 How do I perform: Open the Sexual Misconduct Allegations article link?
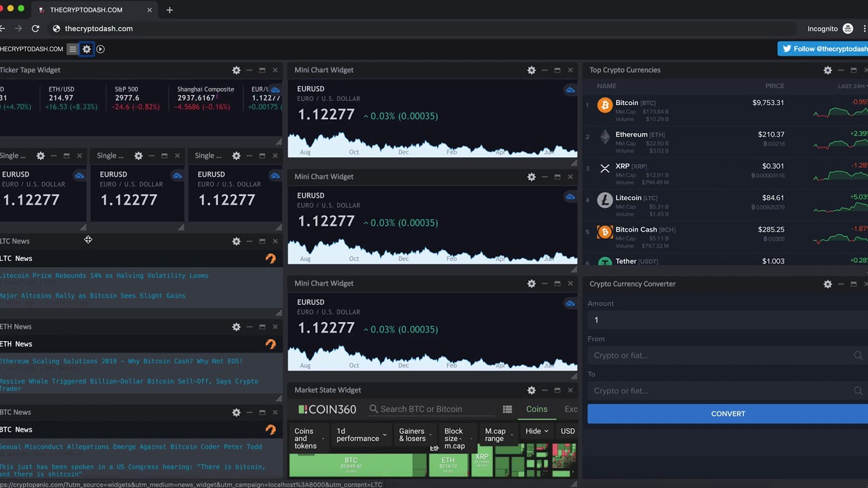pyautogui.click(x=131, y=447)
